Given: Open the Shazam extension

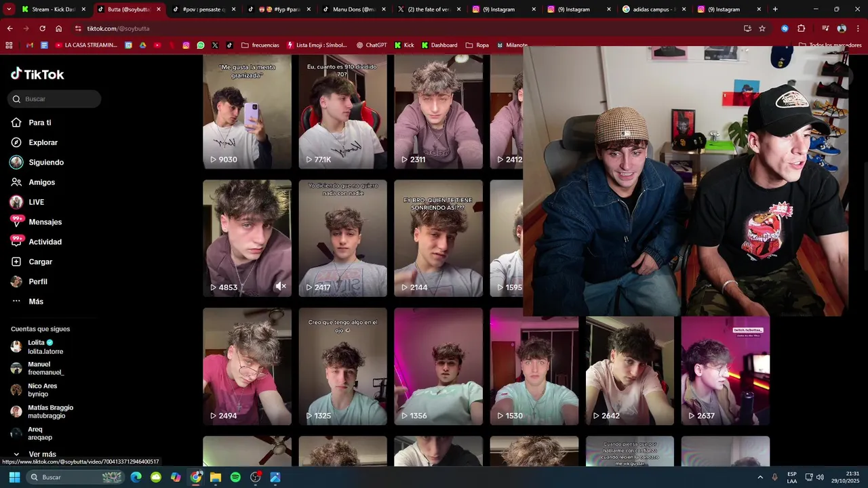Looking at the screenshot, I should coord(785,28).
